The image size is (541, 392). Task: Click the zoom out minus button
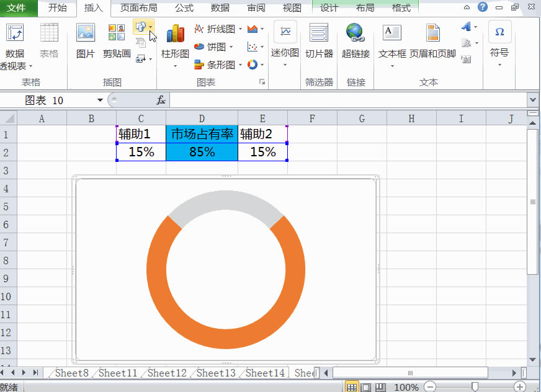(x=430, y=387)
